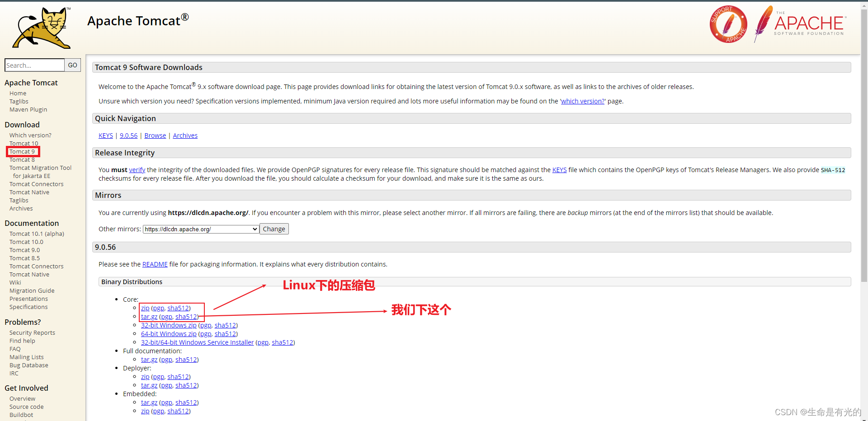Jump to 9.0.56 in Quick Navigation
Screen dimensions: 868x421
tap(128, 136)
